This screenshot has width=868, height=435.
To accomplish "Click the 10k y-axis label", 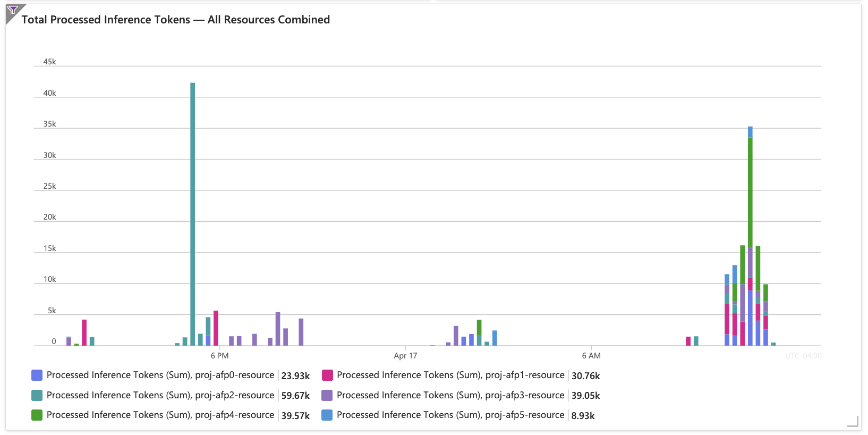I will click(x=49, y=279).
